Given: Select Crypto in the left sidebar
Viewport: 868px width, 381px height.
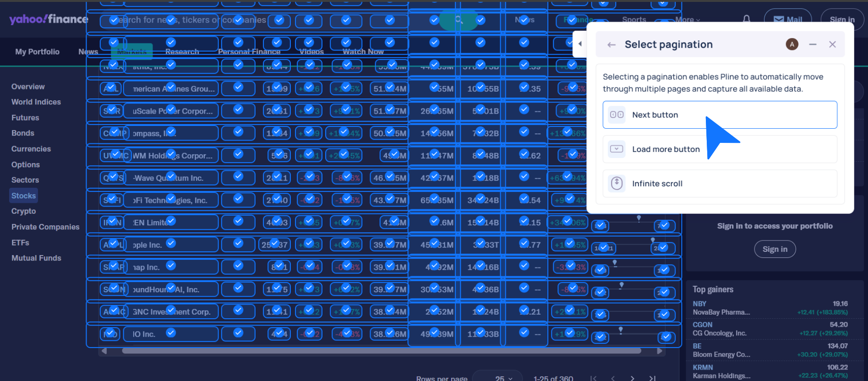Looking at the screenshot, I should click(23, 211).
